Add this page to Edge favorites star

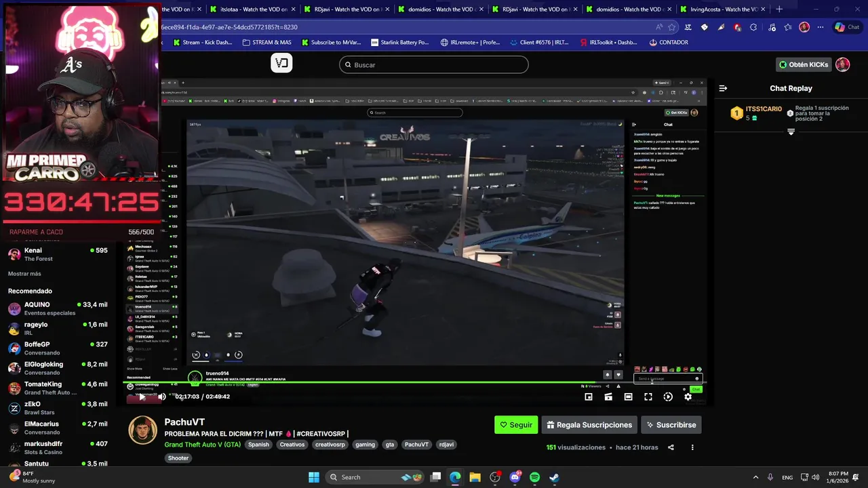tap(672, 27)
